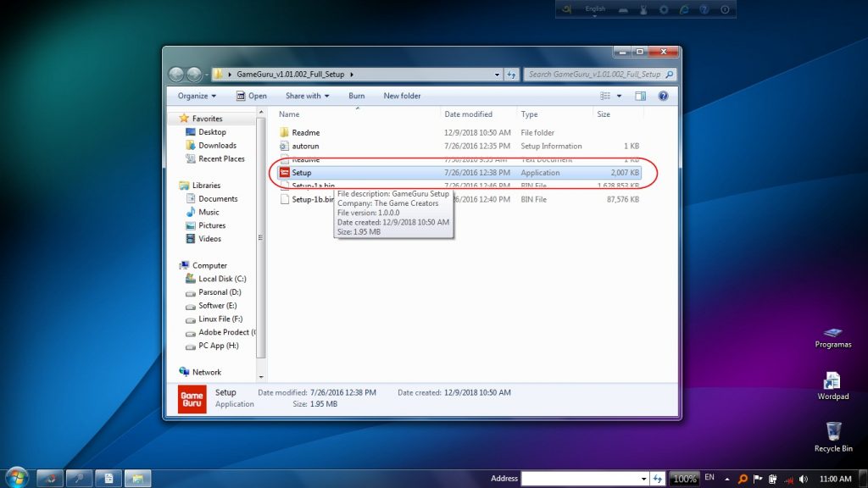Show hidden tray icons arrow
The height and width of the screenshot is (488, 868).
click(x=726, y=480)
